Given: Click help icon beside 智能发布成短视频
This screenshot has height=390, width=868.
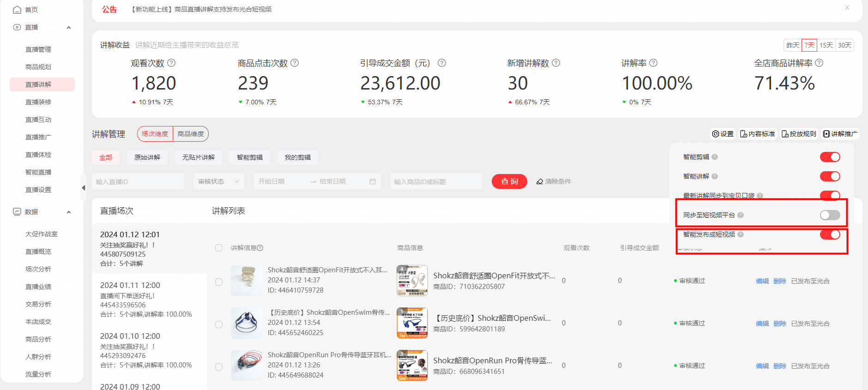Looking at the screenshot, I should pos(741,234).
